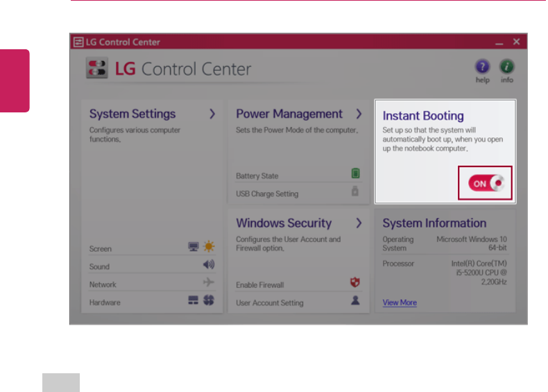Click the Enable Firewall shield icon
This screenshot has height=392, width=548.
tap(355, 282)
